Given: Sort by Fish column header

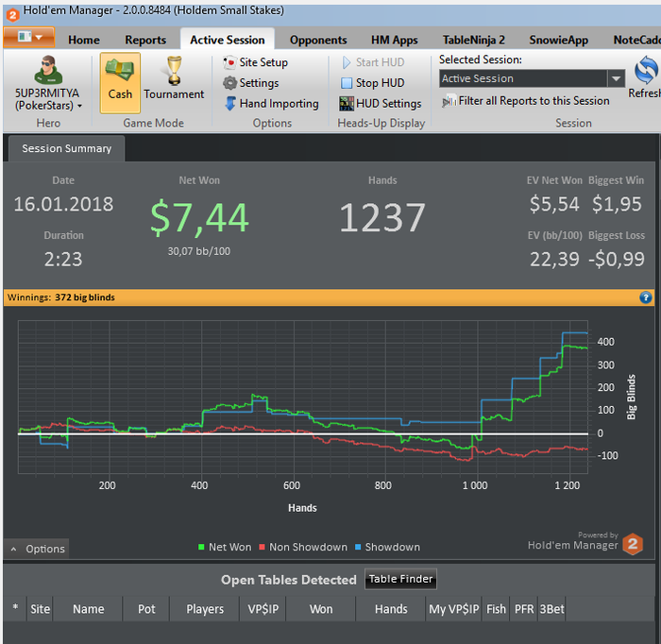Looking at the screenshot, I should 496,609.
